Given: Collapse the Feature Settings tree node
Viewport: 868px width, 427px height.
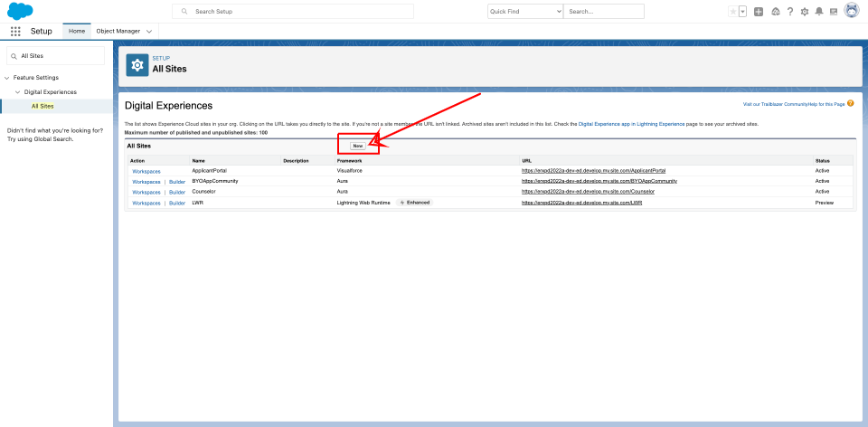Looking at the screenshot, I should 7,78.
